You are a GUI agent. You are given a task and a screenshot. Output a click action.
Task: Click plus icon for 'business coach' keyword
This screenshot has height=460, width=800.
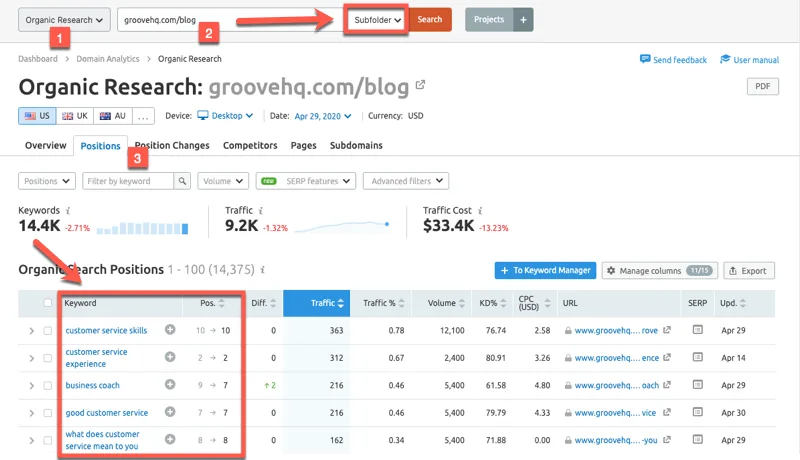pos(170,385)
